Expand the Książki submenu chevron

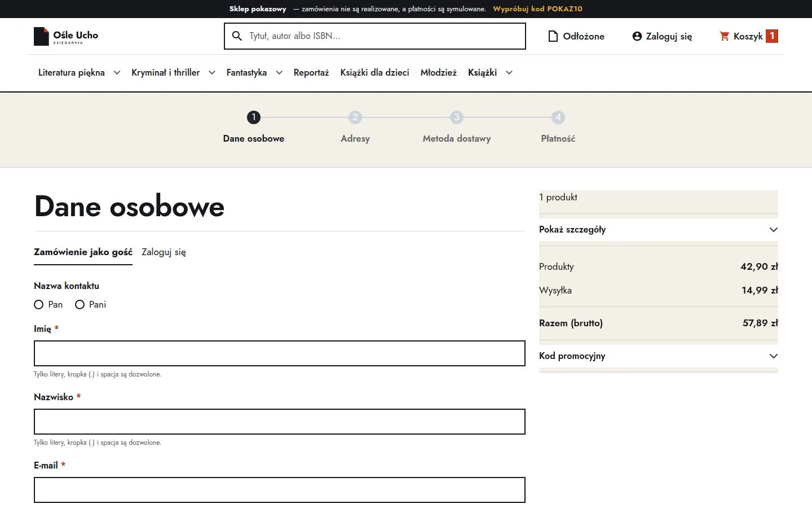tap(509, 73)
